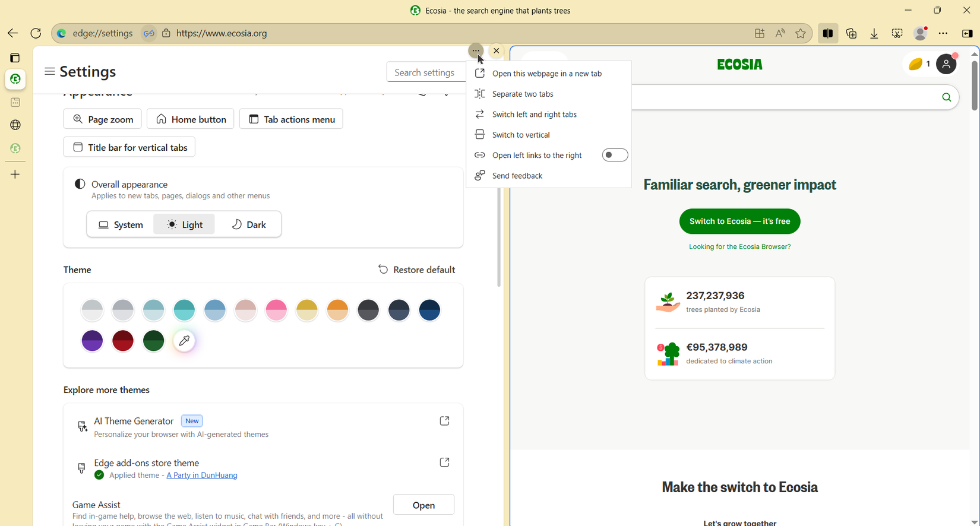Open the custom color eyedropper swatch
The width and height of the screenshot is (980, 526).
185,341
